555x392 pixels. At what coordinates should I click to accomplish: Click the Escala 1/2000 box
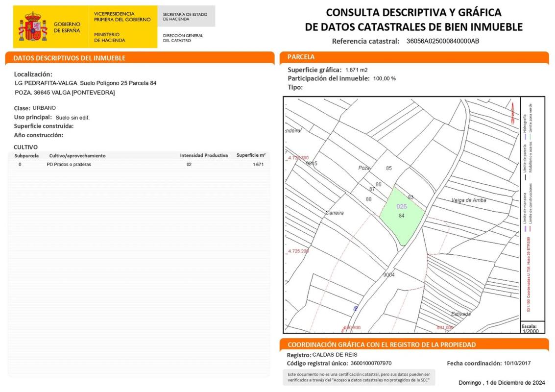(x=530, y=328)
